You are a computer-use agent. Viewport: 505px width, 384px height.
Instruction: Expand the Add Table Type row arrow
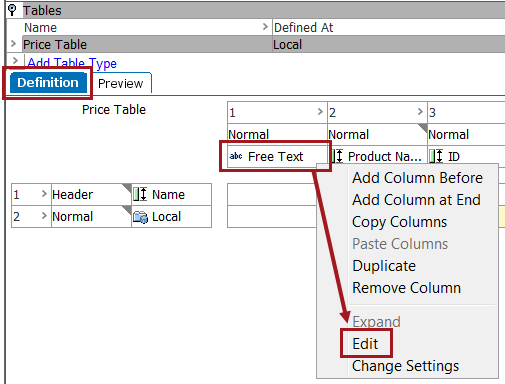coord(15,60)
